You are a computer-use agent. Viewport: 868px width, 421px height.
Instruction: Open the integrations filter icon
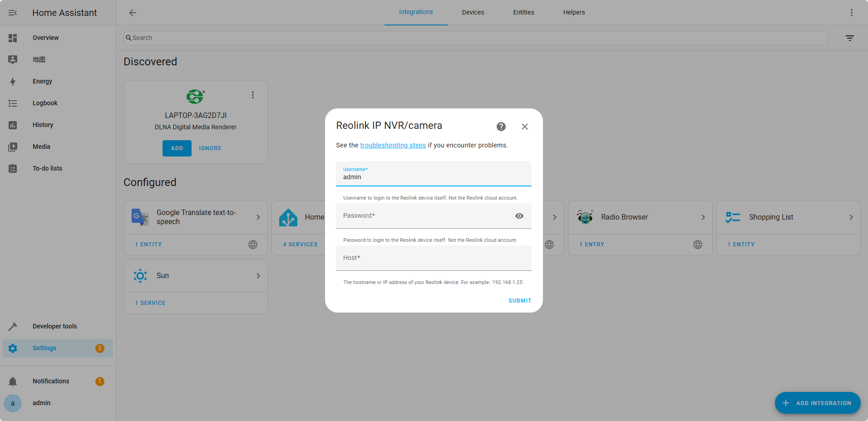[850, 38]
